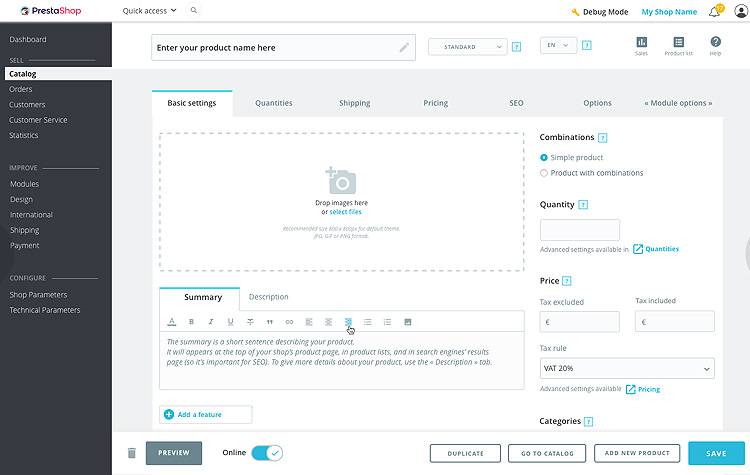This screenshot has width=750, height=475.
Task: Switch to the SEO tab
Action: tap(516, 103)
